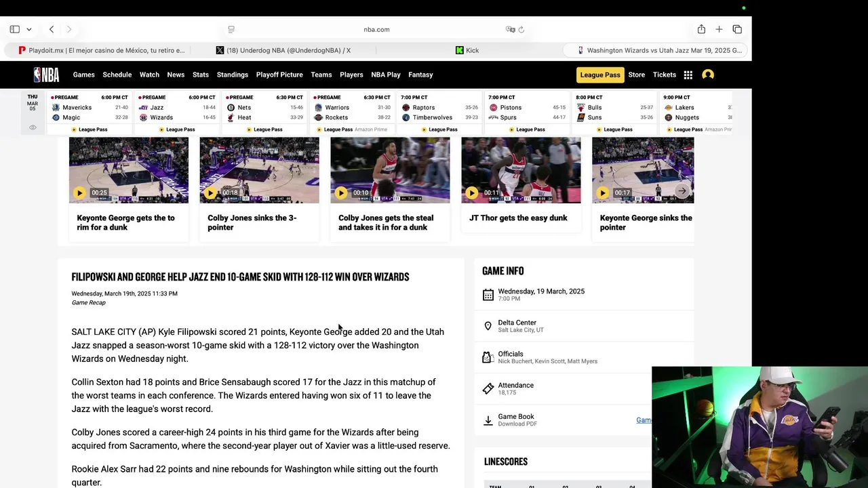Open the Watch menu item
Image resolution: width=868 pixels, height=488 pixels.
pos(149,75)
